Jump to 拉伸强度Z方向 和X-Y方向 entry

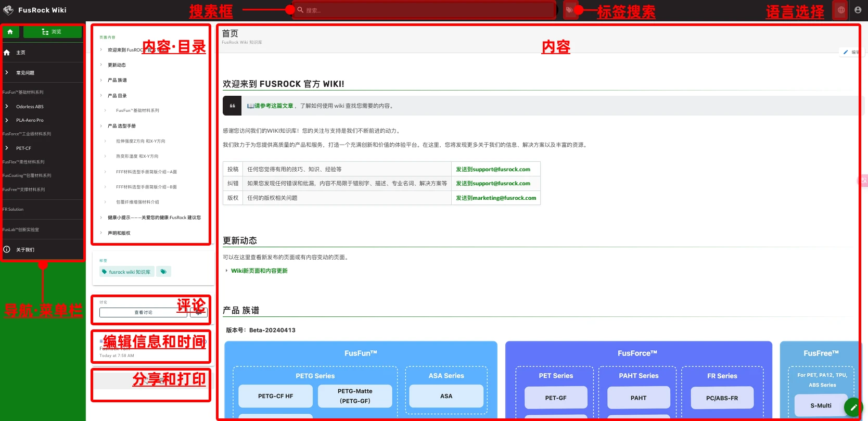[141, 141]
